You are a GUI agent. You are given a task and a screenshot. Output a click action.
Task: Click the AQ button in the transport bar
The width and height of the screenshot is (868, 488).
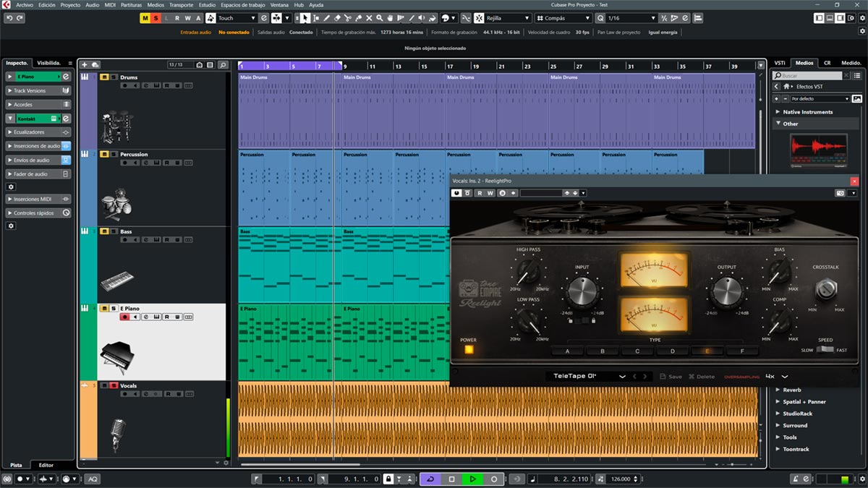coord(93,479)
